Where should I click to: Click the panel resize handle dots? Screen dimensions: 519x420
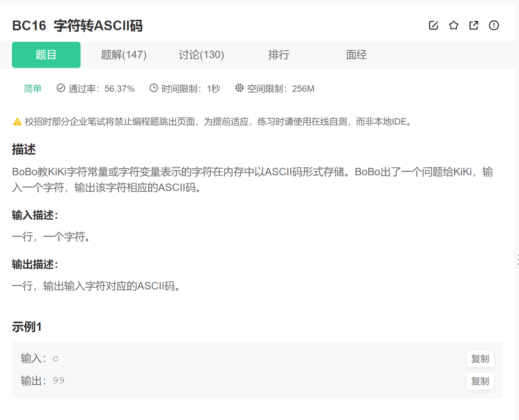click(x=518, y=260)
